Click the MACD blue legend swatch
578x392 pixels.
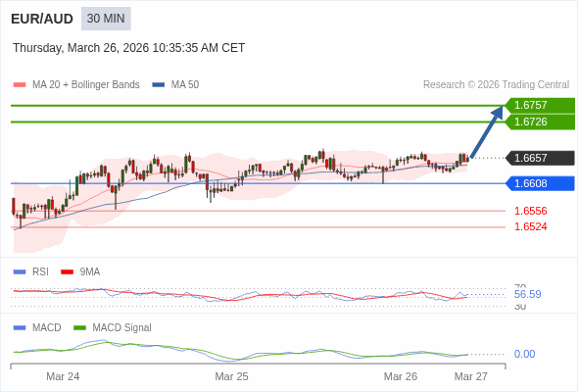click(20, 328)
